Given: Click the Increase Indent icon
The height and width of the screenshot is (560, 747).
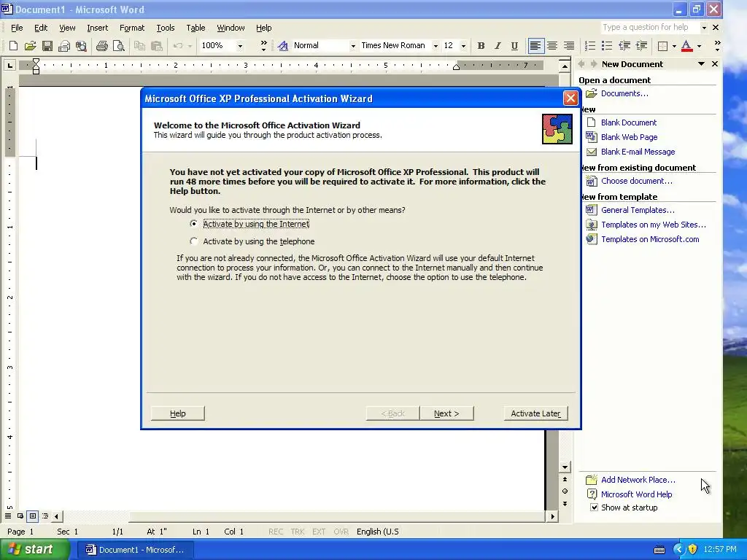Looking at the screenshot, I should (x=641, y=46).
